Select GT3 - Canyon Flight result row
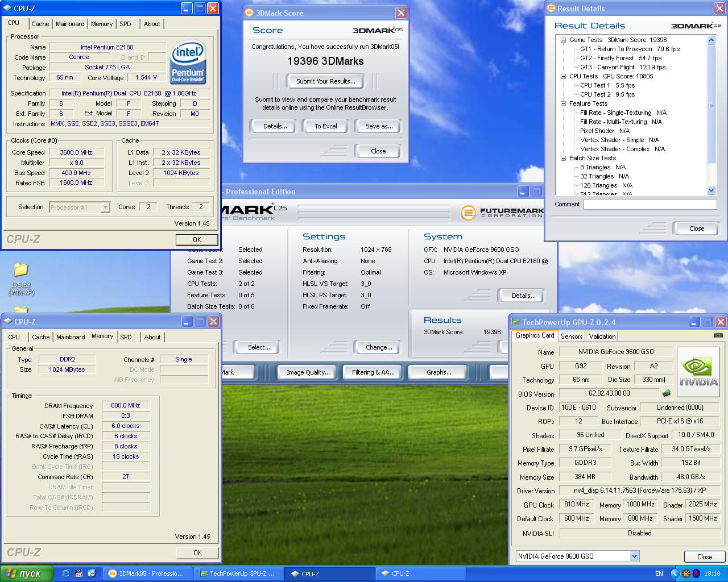Image resolution: width=728 pixels, height=582 pixels. (x=623, y=67)
